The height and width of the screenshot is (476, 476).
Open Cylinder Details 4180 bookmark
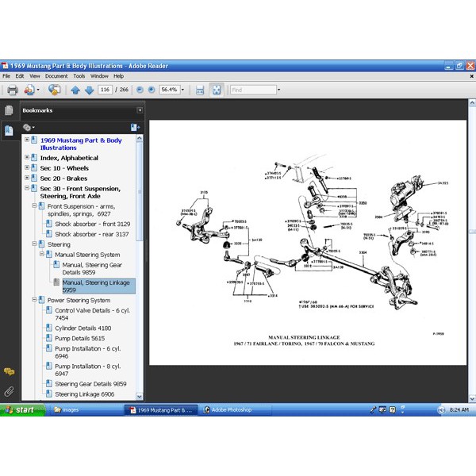(83, 328)
